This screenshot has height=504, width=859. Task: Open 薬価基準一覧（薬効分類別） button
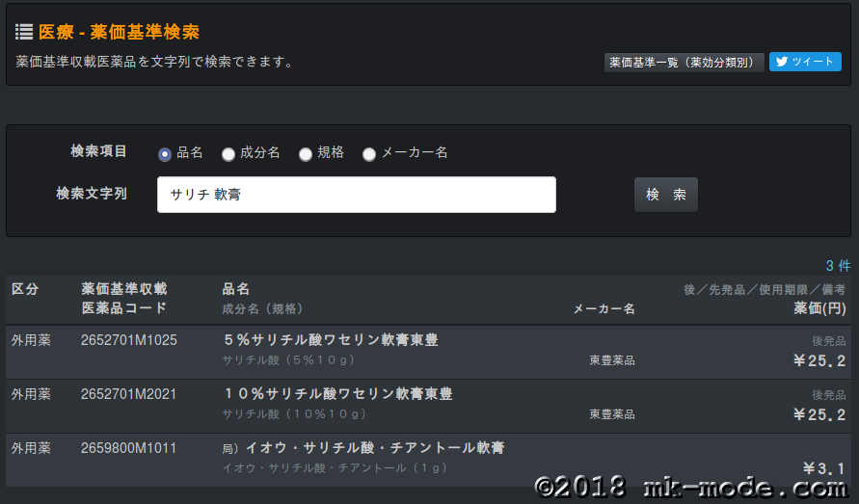click(x=684, y=63)
